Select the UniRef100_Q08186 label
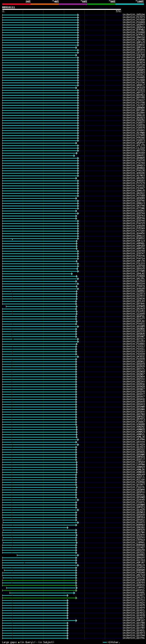Screen dimensions: 146x644 pos(134,173)
